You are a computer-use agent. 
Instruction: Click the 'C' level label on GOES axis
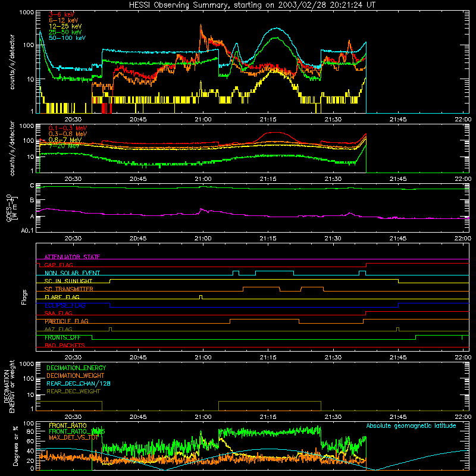click(32, 186)
